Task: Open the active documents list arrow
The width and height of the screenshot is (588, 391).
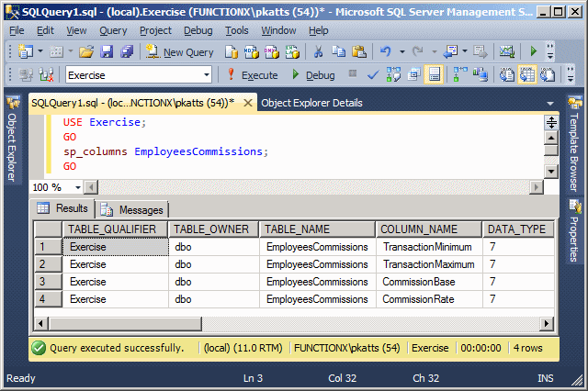Action: click(x=550, y=104)
